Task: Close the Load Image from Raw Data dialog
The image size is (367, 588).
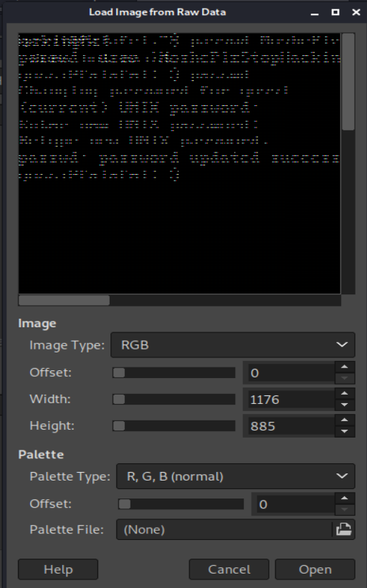Action: (356, 12)
